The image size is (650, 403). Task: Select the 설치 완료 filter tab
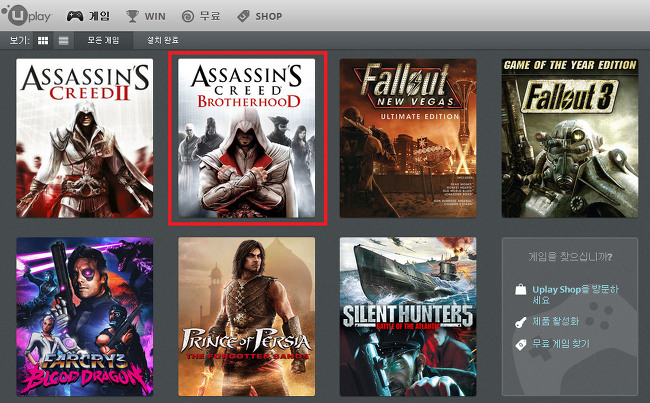[162, 41]
